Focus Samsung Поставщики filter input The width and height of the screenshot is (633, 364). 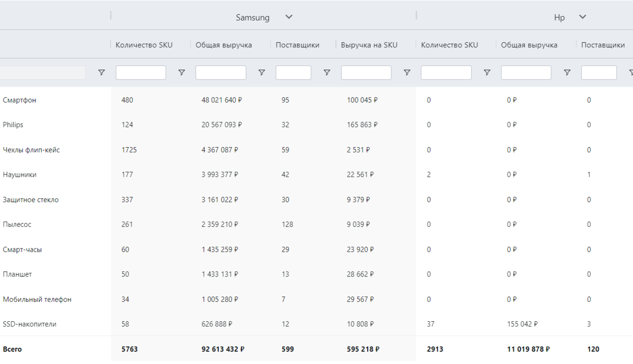[x=293, y=73]
